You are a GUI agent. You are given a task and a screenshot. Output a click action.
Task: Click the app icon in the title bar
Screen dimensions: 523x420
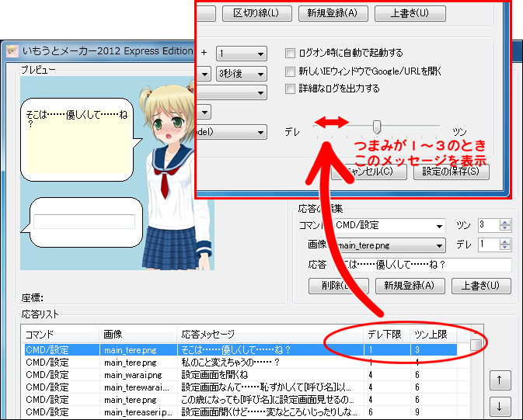click(x=12, y=51)
